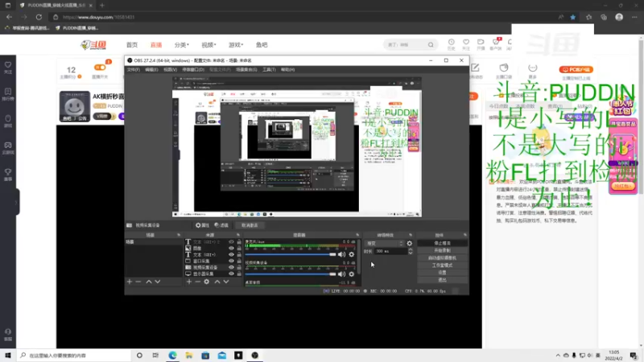Open the Windows Start menu
Image resolution: width=644 pixels, height=362 pixels.
tap(8, 356)
